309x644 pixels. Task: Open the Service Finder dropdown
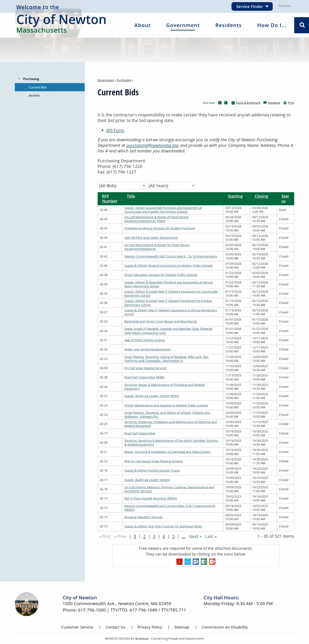(252, 6)
